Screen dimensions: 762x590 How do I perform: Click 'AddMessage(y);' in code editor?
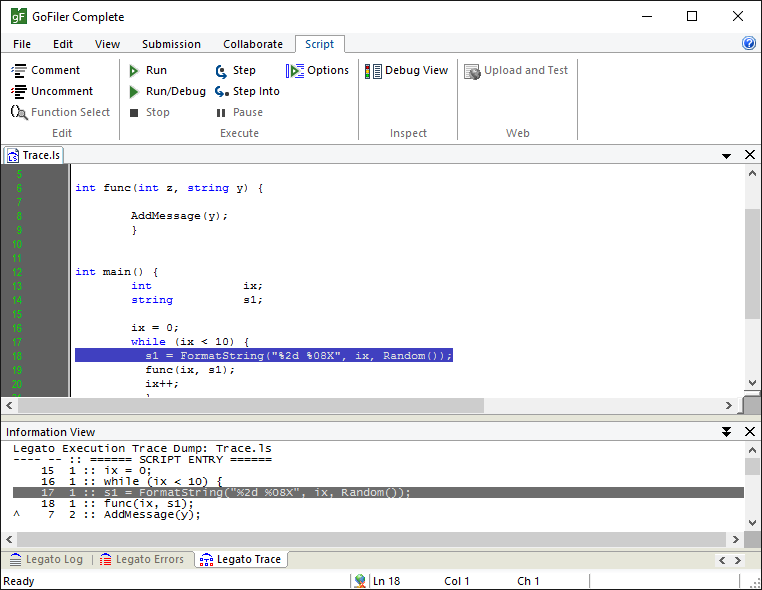click(x=179, y=216)
